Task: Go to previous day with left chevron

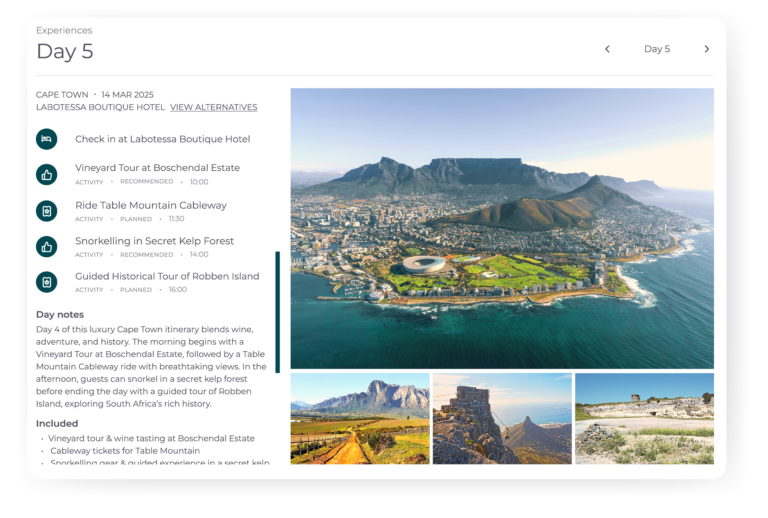Action: click(x=607, y=49)
